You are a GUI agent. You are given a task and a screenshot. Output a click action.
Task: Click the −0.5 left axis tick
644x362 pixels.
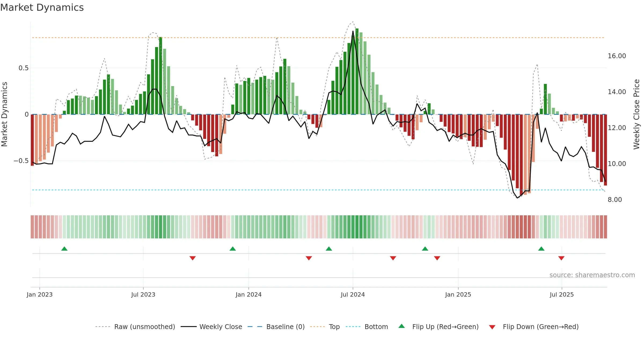click(x=21, y=161)
